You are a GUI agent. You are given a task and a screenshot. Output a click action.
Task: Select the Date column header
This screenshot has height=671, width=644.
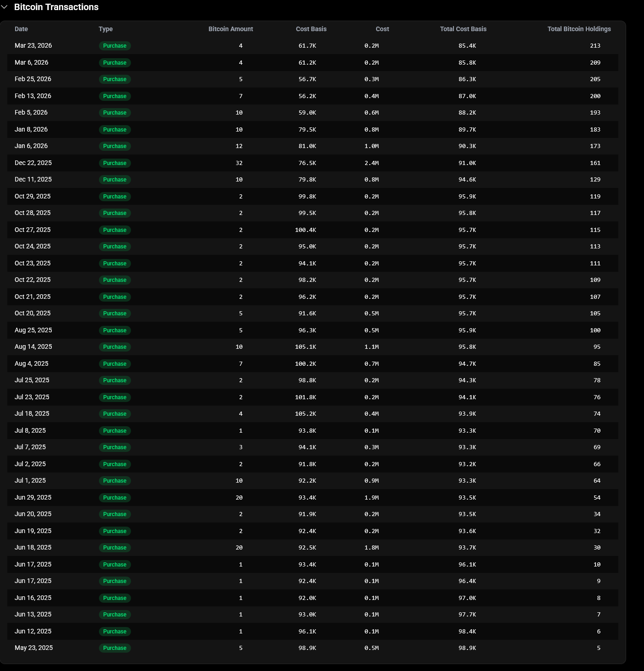tap(21, 29)
